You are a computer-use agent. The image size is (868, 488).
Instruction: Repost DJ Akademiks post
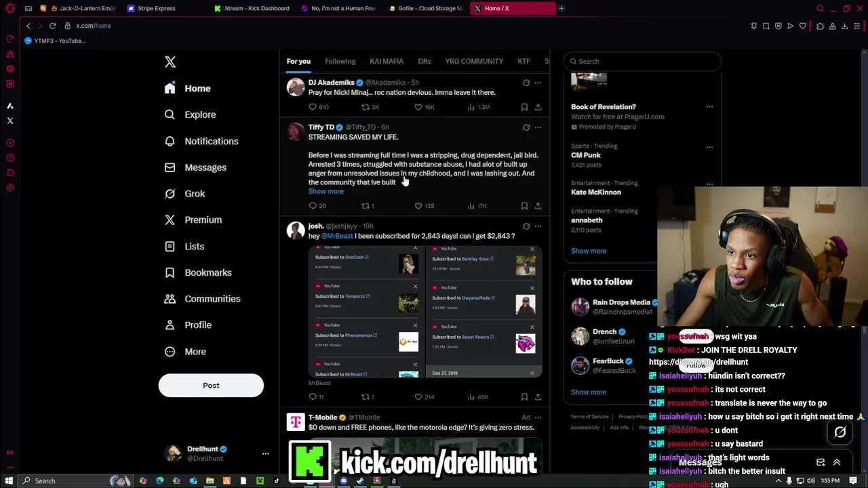coord(365,107)
